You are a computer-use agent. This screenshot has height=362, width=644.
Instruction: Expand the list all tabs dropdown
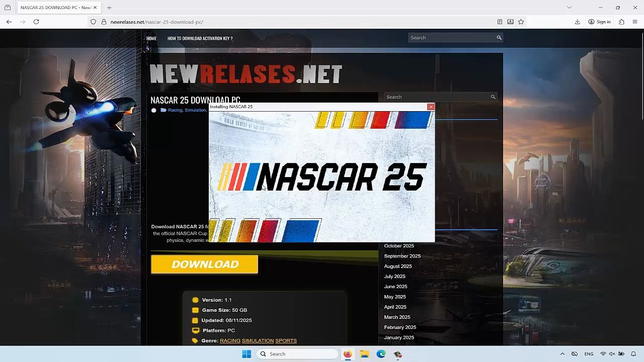569,8
